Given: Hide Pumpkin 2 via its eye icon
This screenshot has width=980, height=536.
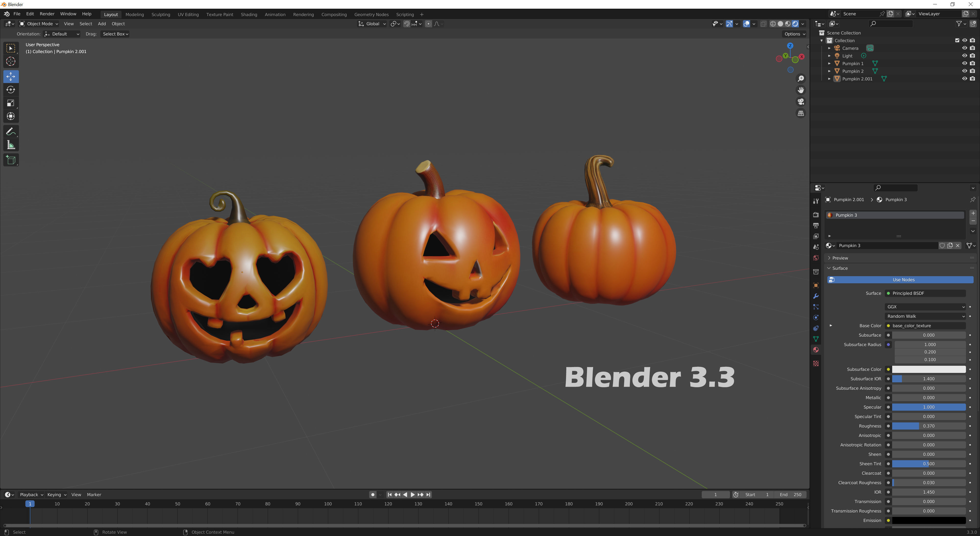Looking at the screenshot, I should pyautogui.click(x=964, y=71).
